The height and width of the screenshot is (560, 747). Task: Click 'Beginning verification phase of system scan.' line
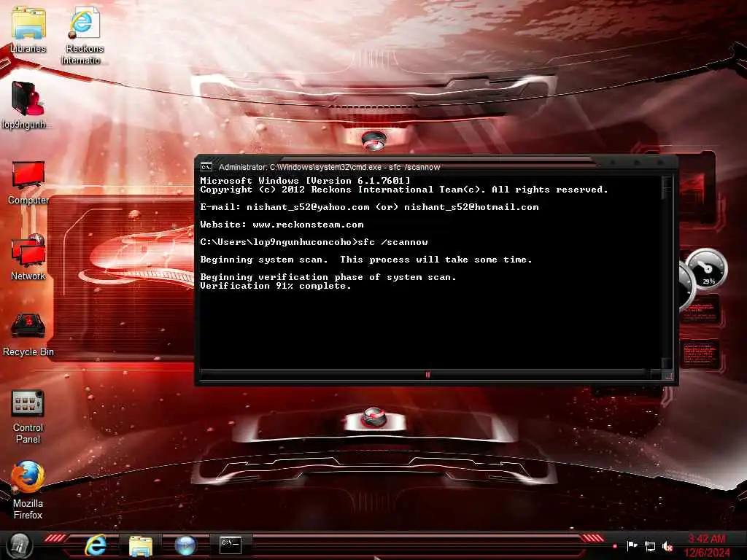coord(328,276)
